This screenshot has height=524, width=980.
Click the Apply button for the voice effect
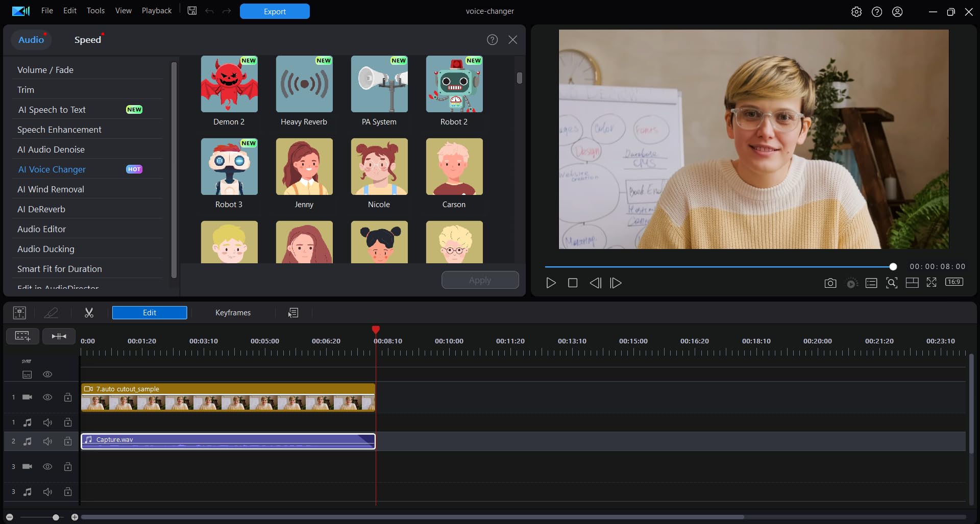click(480, 280)
